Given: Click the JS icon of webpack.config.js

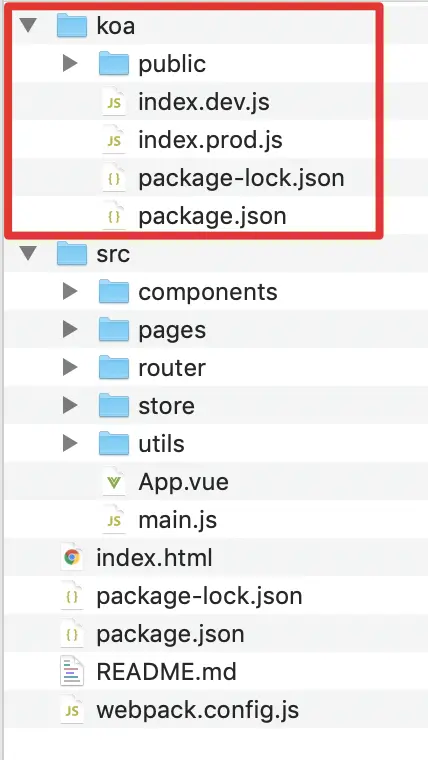Looking at the screenshot, I should coord(72,710).
